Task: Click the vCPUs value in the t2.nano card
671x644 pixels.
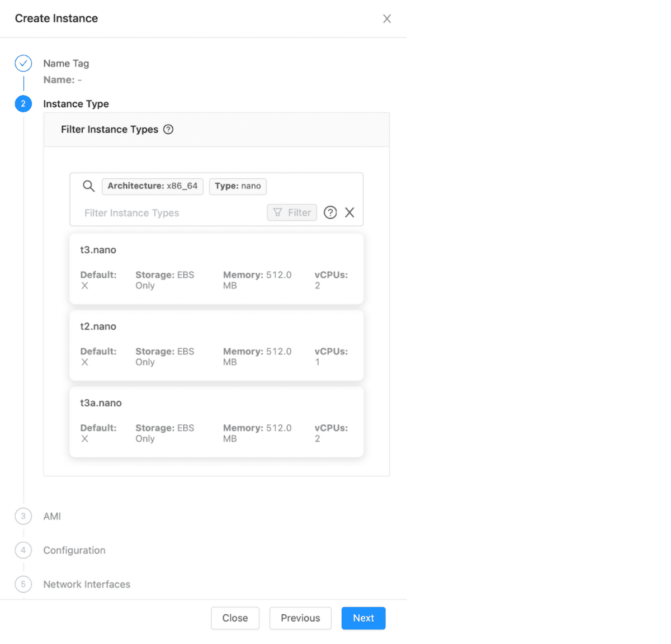Action: [x=318, y=362]
